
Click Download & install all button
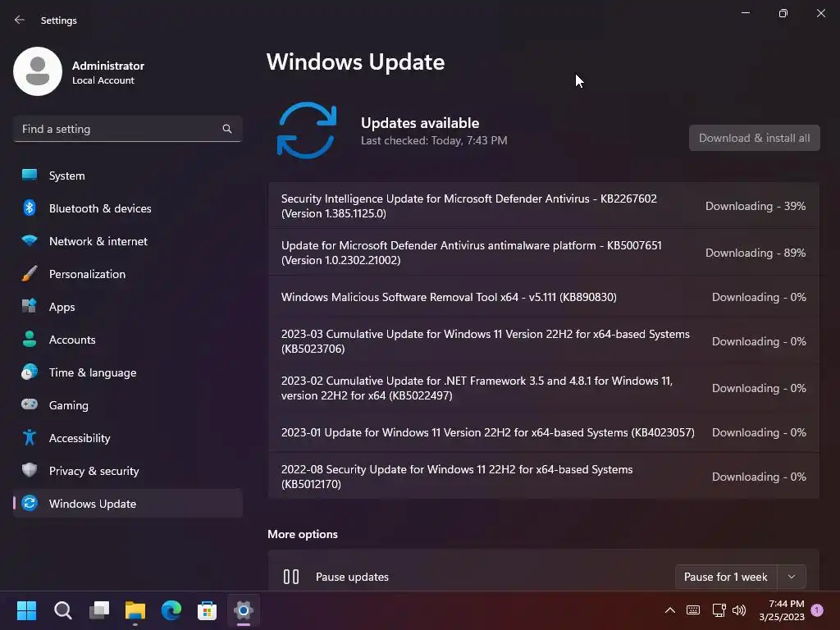tap(755, 138)
